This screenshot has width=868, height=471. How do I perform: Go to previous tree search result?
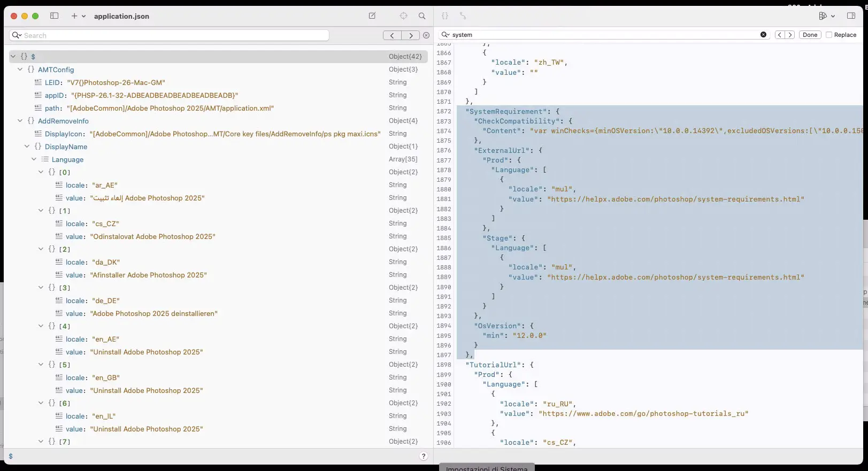click(392, 35)
